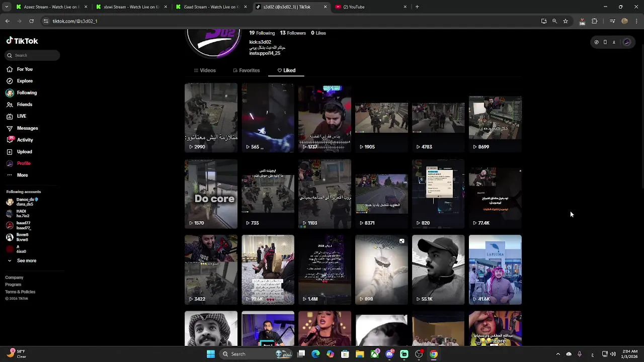Open the Chrome three-dot menu
The width and height of the screenshot is (644, 362).
click(636, 21)
